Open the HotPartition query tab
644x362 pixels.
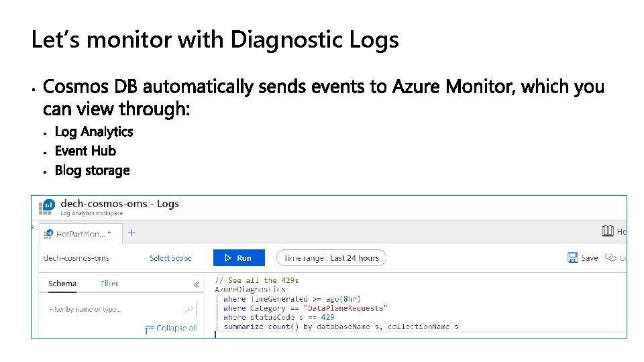pos(81,233)
